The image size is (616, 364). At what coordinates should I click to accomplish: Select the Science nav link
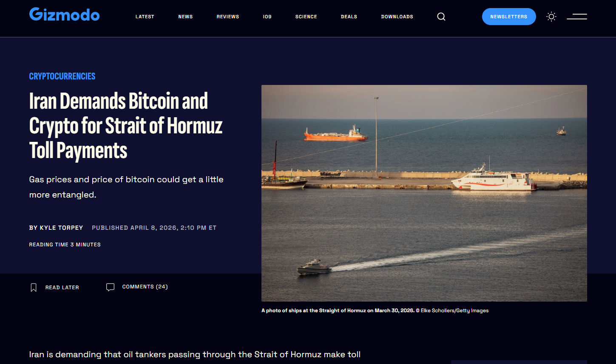point(306,17)
